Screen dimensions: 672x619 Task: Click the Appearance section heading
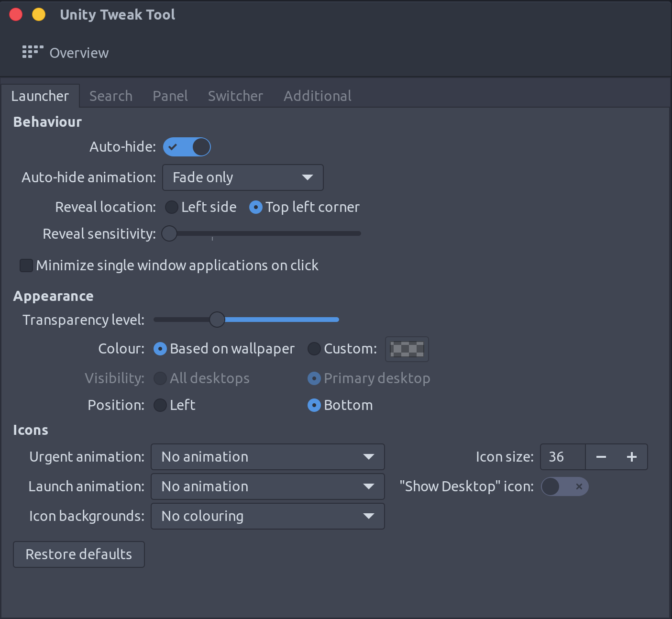[53, 296]
